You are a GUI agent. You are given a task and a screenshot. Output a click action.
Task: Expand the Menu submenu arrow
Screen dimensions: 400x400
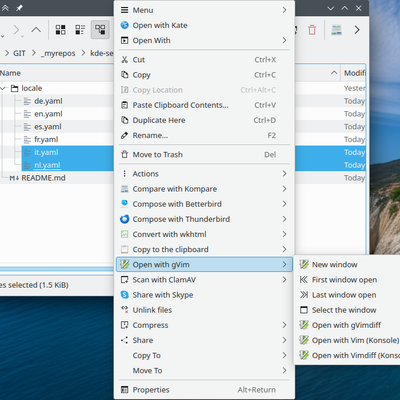coord(284,10)
